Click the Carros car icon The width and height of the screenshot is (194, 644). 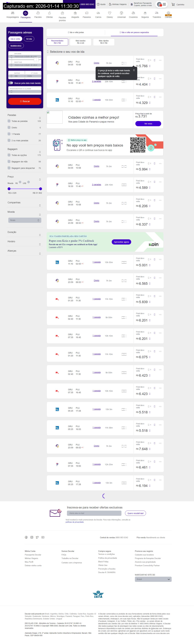(98, 13)
